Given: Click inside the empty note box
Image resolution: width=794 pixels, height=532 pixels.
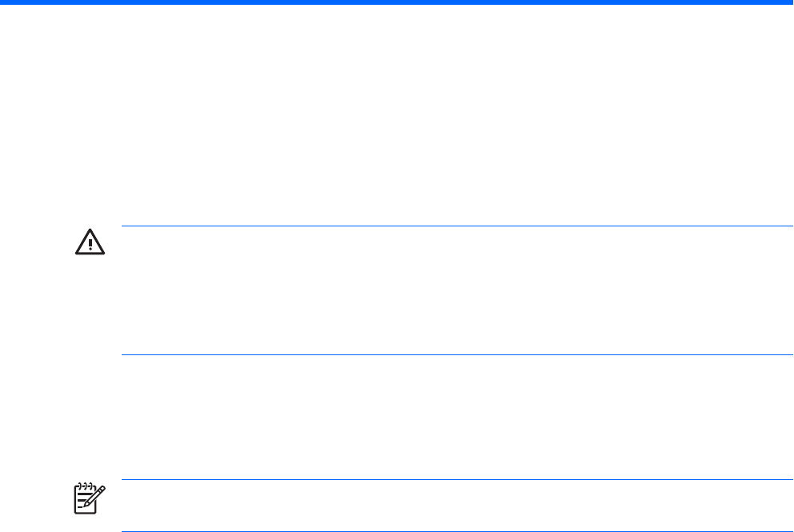Looking at the screenshot, I should 456,506.
